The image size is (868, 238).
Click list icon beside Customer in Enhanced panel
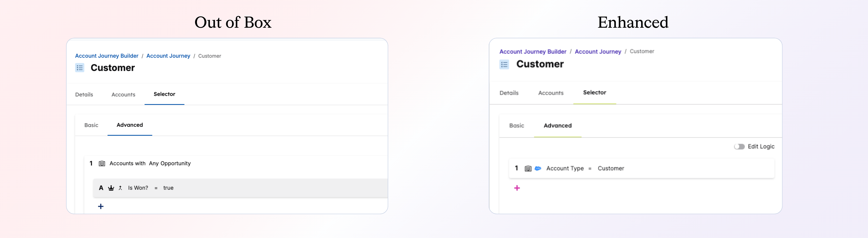tap(504, 64)
